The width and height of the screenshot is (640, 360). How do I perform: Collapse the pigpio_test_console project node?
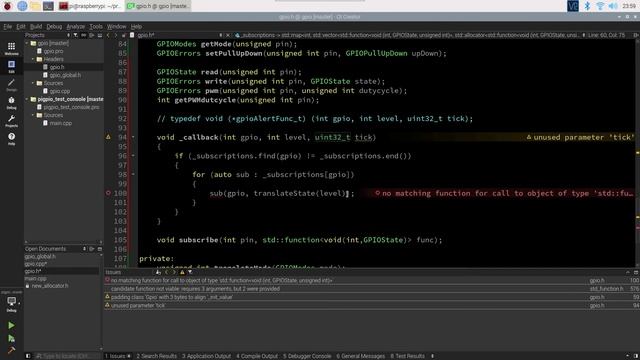point(27,99)
